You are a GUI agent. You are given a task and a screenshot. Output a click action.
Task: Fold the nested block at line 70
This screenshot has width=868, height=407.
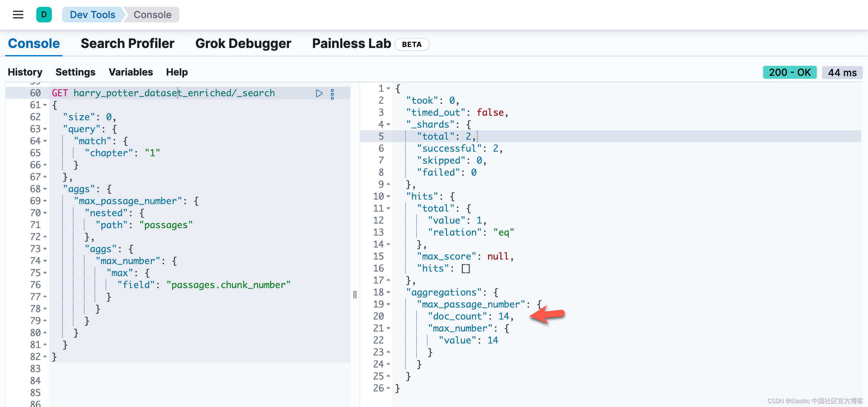click(x=45, y=213)
